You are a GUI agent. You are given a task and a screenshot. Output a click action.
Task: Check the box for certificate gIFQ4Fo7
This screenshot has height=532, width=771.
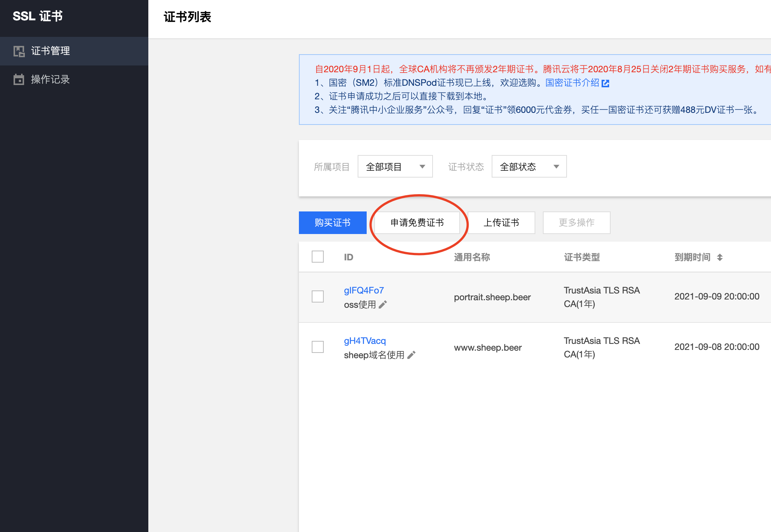[x=318, y=296]
